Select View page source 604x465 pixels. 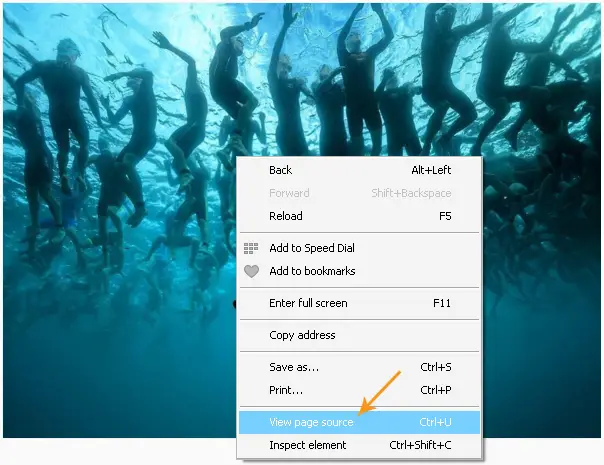coord(359,422)
